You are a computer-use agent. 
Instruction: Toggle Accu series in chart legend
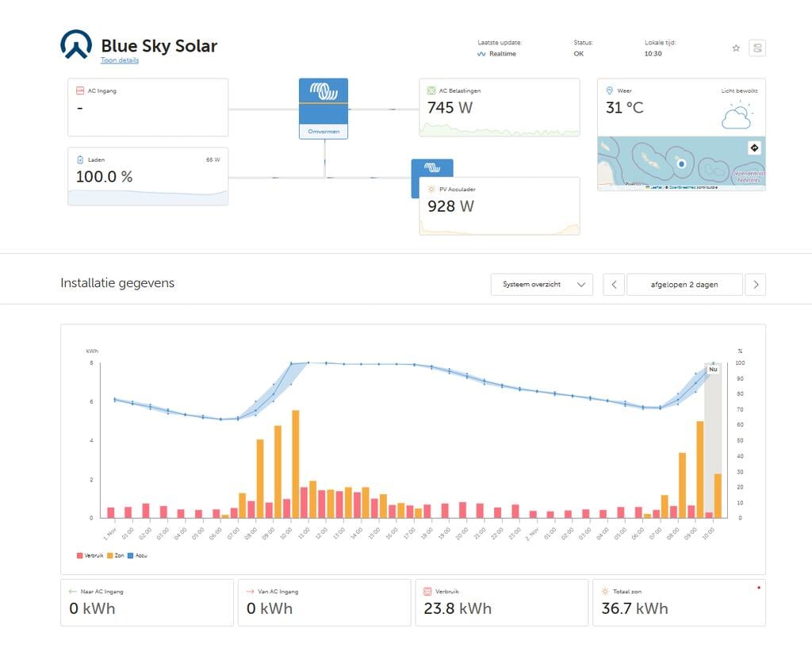(139, 555)
